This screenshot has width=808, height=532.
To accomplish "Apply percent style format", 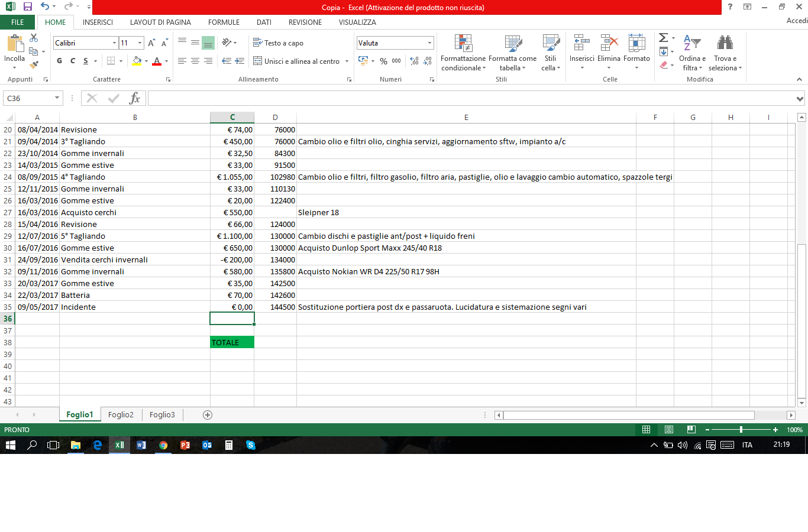I will pyautogui.click(x=383, y=61).
